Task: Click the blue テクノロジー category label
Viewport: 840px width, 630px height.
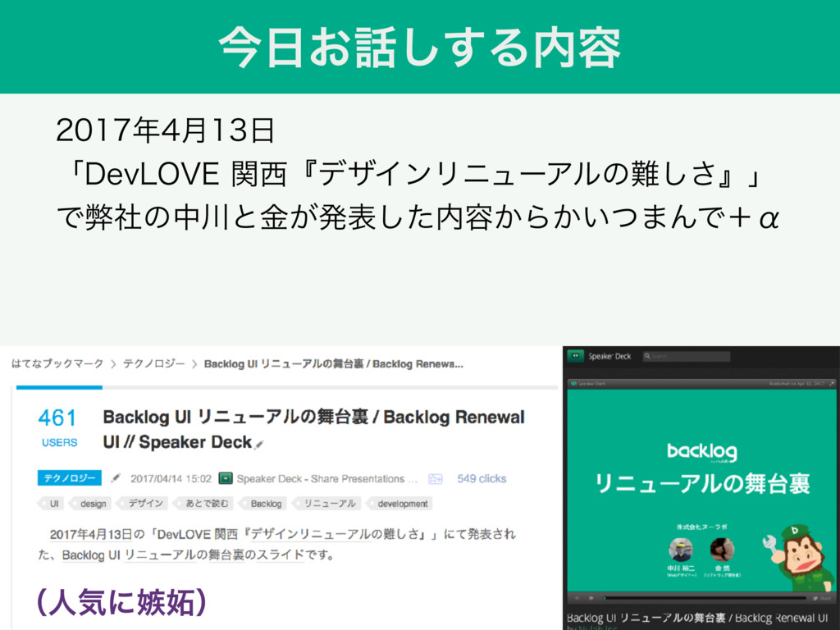Action: pos(69,478)
